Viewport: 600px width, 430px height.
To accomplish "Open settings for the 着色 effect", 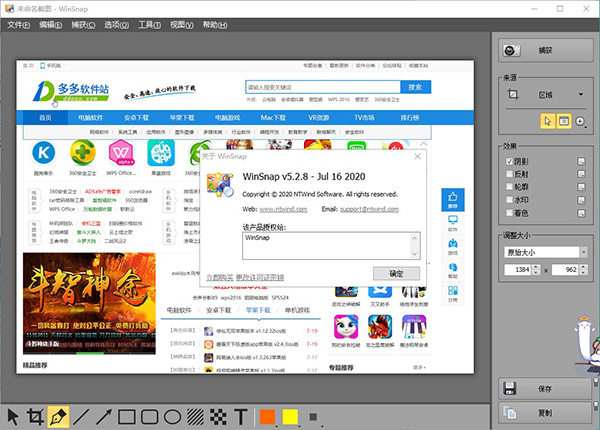I will 581,213.
